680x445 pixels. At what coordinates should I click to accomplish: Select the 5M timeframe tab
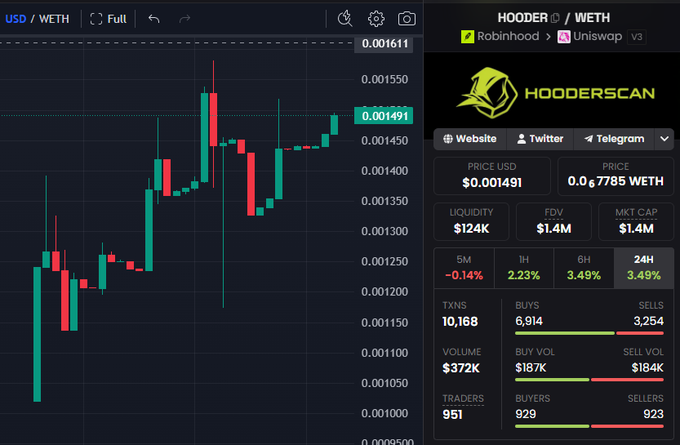(x=464, y=268)
